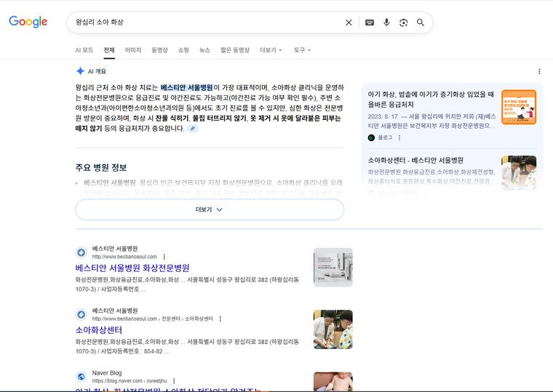Click thumbnail of Naver Blog result
The width and height of the screenshot is (553, 392).
pyautogui.click(x=333, y=381)
